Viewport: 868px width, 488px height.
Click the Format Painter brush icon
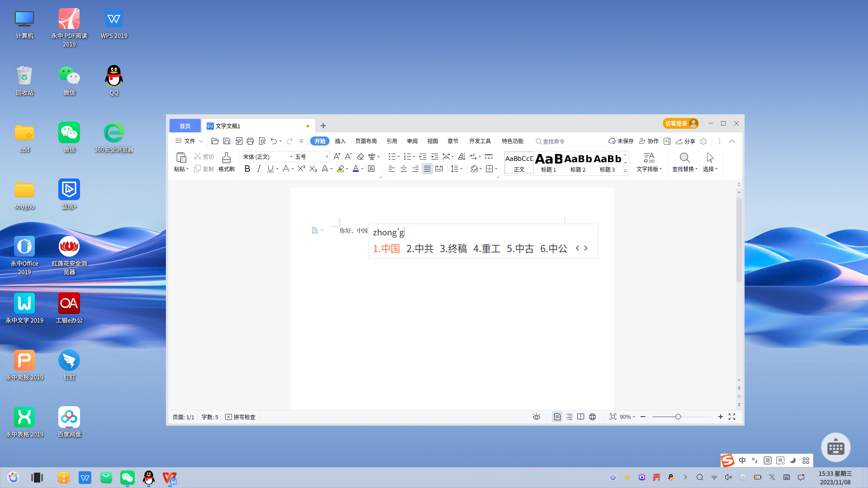[226, 158]
